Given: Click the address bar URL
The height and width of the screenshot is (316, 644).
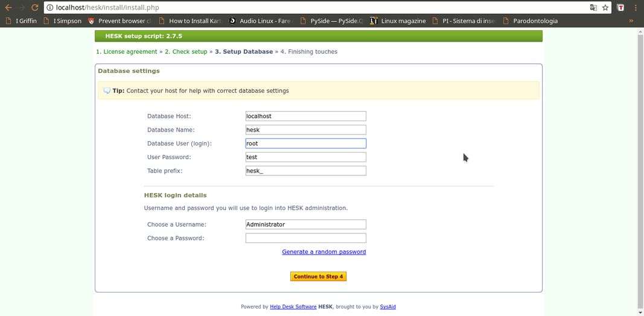Looking at the screenshot, I should click(107, 7).
